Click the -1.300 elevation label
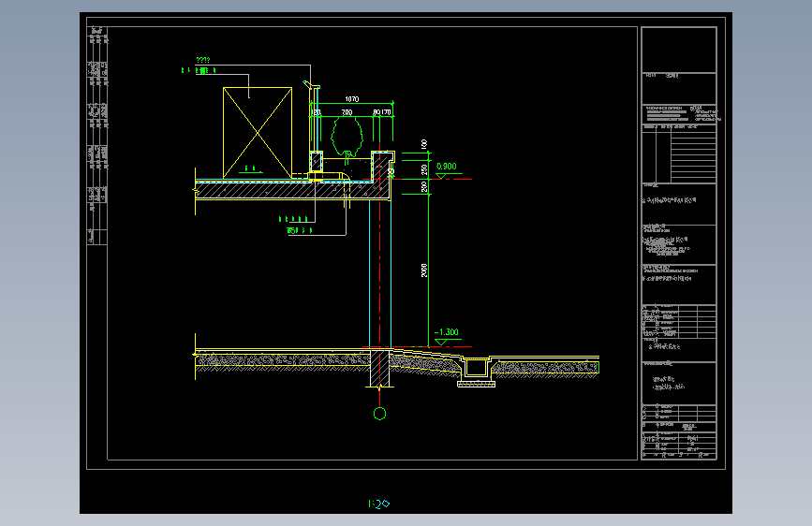Image resolution: width=812 pixels, height=526 pixels. (x=446, y=332)
